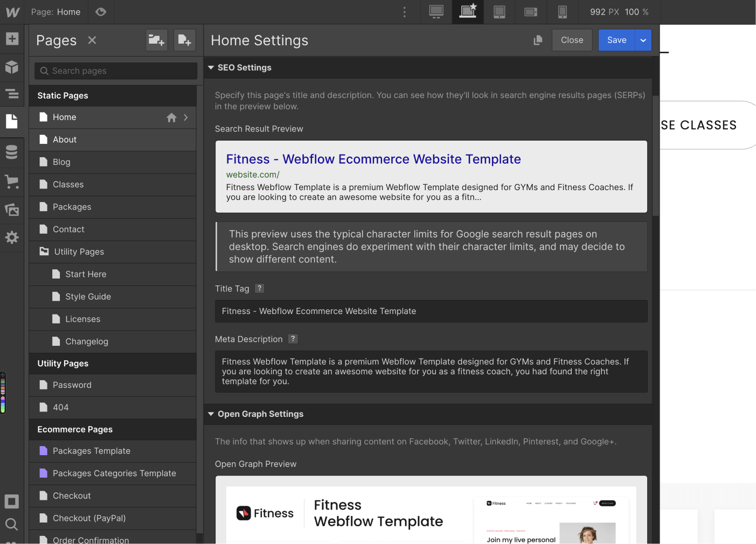This screenshot has height=544, width=756.
Task: Open the Pages panel icon
Action: pos(12,121)
